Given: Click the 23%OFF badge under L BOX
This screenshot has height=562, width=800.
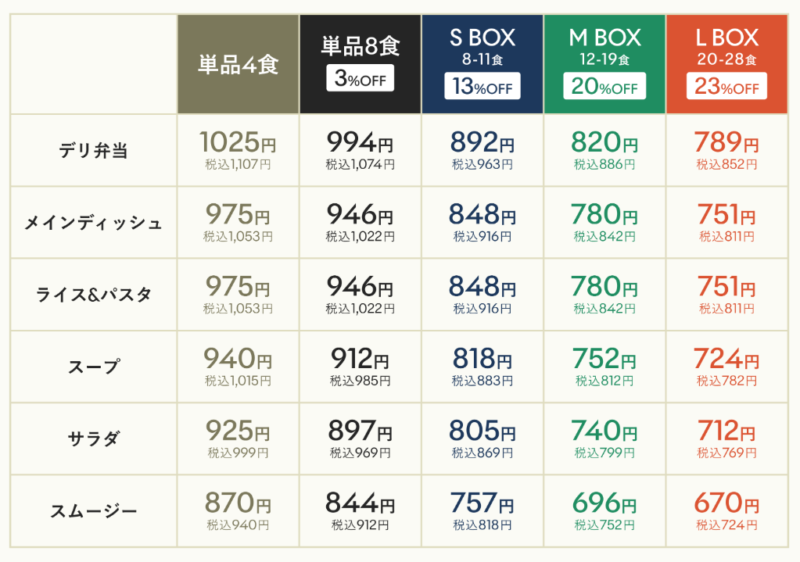Looking at the screenshot, I should pos(727,86).
